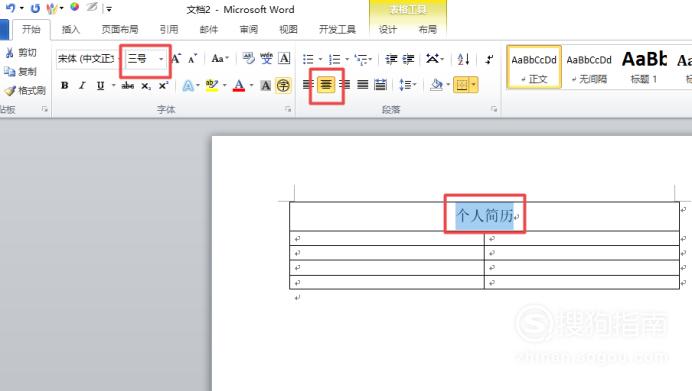Open the font size 三号 dropdown
This screenshot has height=391, width=692.
161,59
